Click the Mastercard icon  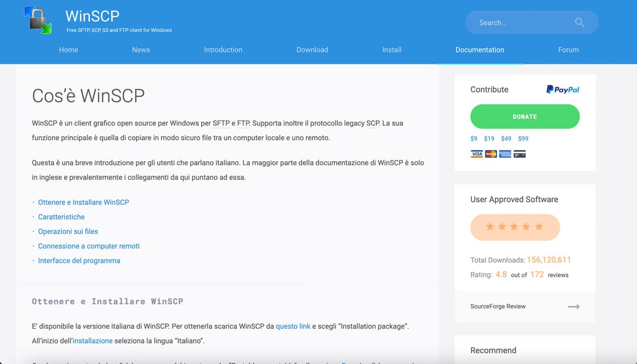coord(491,154)
